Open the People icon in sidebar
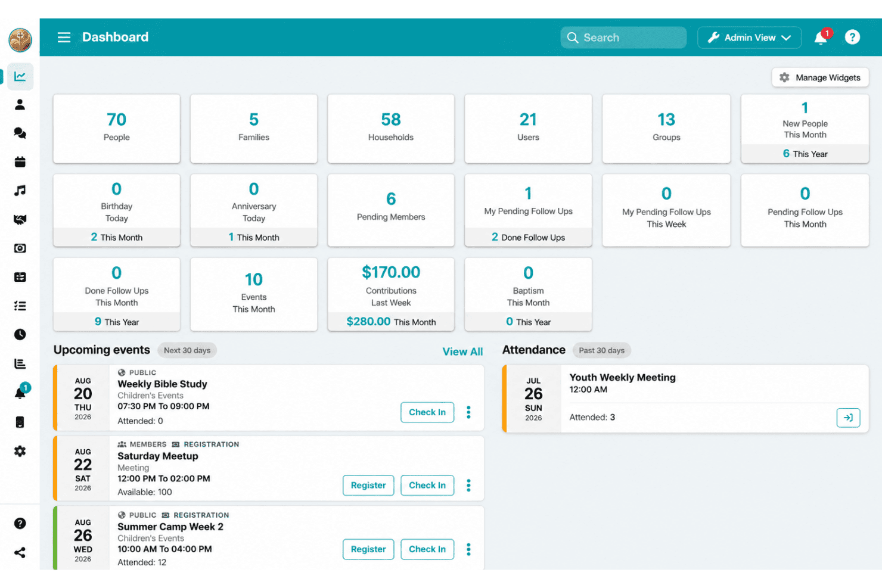 pyautogui.click(x=20, y=105)
